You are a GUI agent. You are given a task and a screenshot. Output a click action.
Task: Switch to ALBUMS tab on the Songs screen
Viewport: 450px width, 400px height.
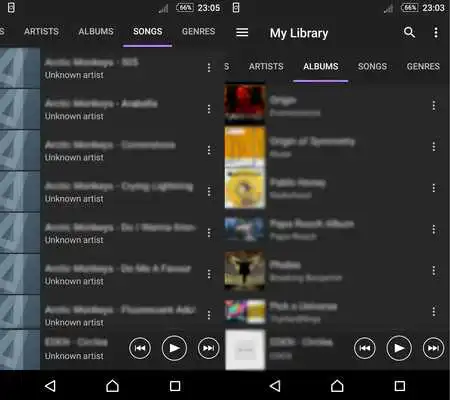point(96,31)
